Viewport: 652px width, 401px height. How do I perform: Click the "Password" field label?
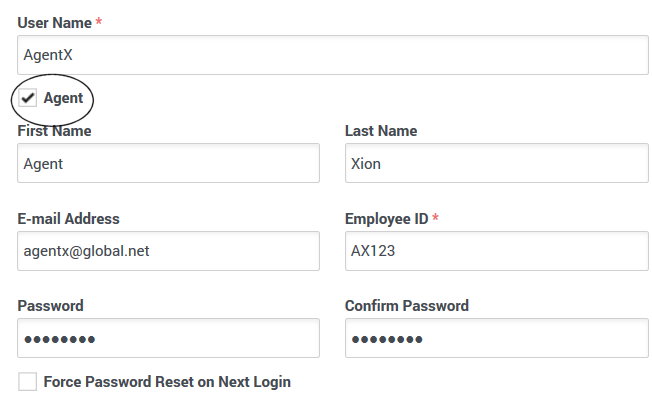click(x=50, y=306)
